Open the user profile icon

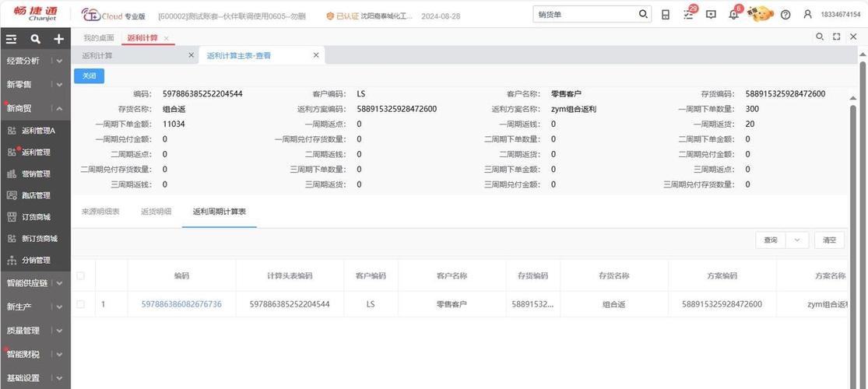(x=807, y=15)
